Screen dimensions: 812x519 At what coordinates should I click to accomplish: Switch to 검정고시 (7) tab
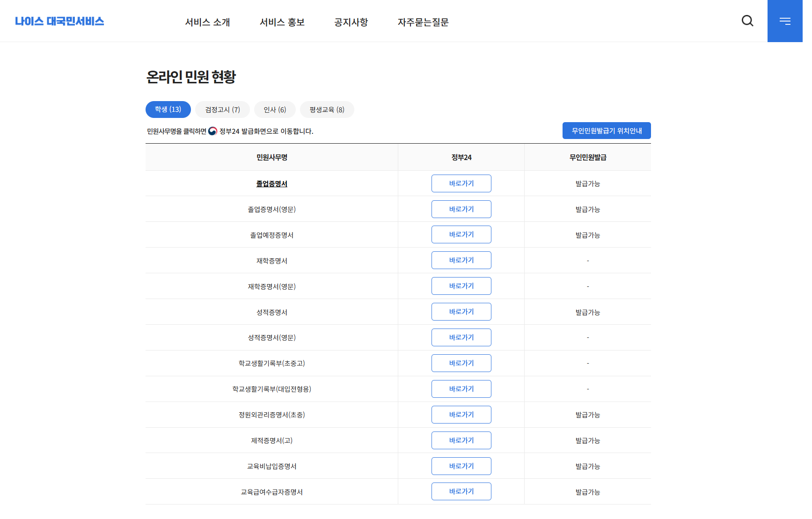click(x=222, y=110)
